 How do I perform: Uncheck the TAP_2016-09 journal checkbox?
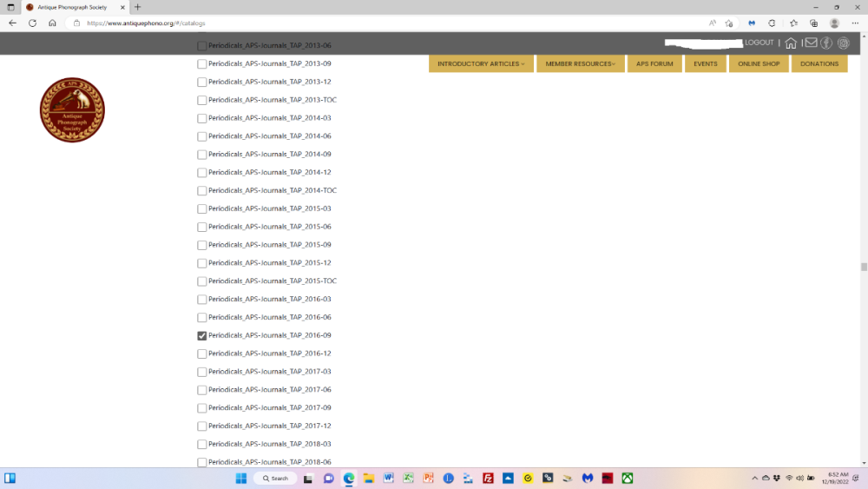click(x=202, y=335)
